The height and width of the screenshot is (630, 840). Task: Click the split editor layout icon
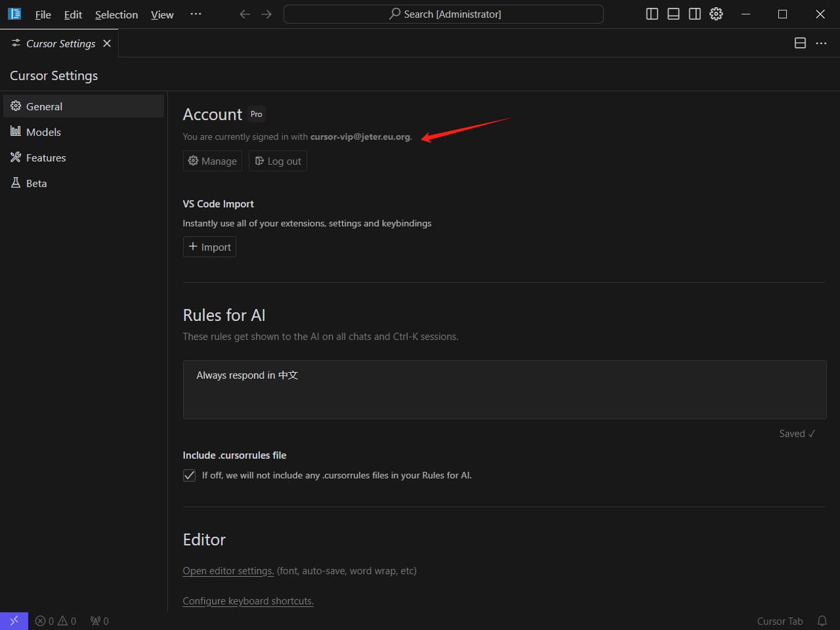(800, 43)
